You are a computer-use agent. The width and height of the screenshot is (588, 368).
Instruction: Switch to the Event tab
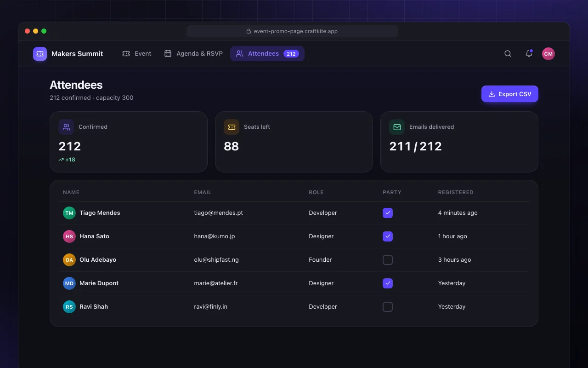click(x=137, y=54)
